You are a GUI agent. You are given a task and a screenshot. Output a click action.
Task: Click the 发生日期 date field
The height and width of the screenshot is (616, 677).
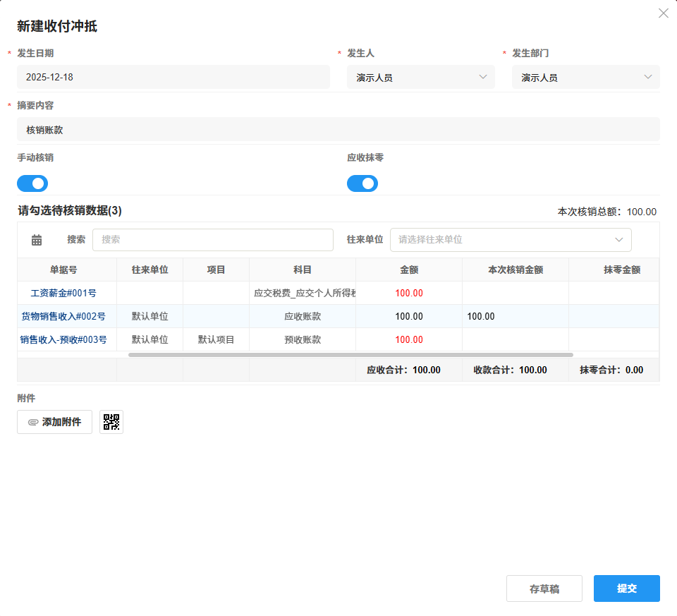pyautogui.click(x=173, y=77)
